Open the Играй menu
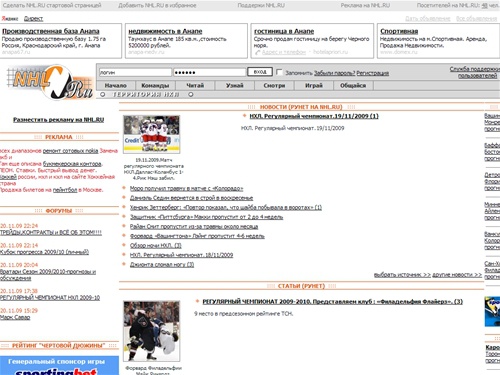This screenshot has width=500, height=375. click(314, 86)
